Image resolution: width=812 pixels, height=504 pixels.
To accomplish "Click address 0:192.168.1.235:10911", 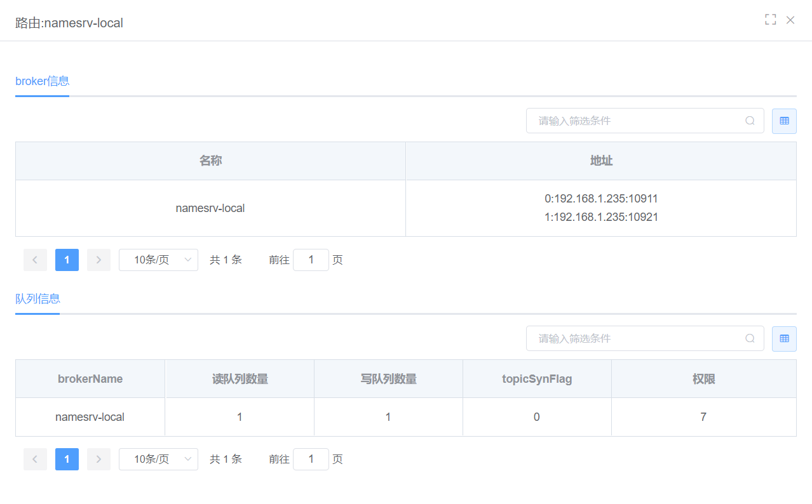I will pos(601,199).
